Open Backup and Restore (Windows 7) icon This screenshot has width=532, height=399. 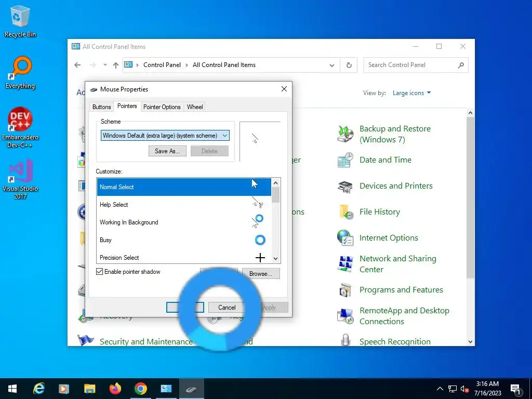(345, 134)
